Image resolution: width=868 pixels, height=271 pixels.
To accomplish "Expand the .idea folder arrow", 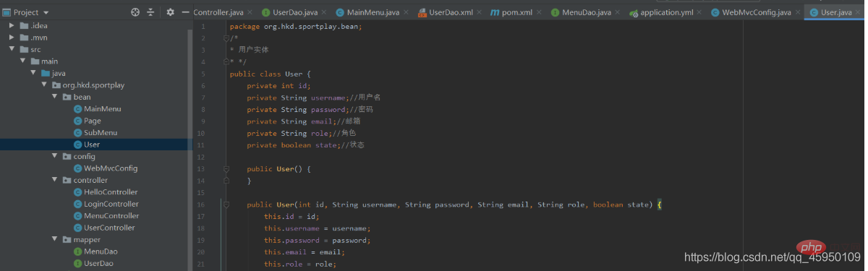I will (12, 25).
